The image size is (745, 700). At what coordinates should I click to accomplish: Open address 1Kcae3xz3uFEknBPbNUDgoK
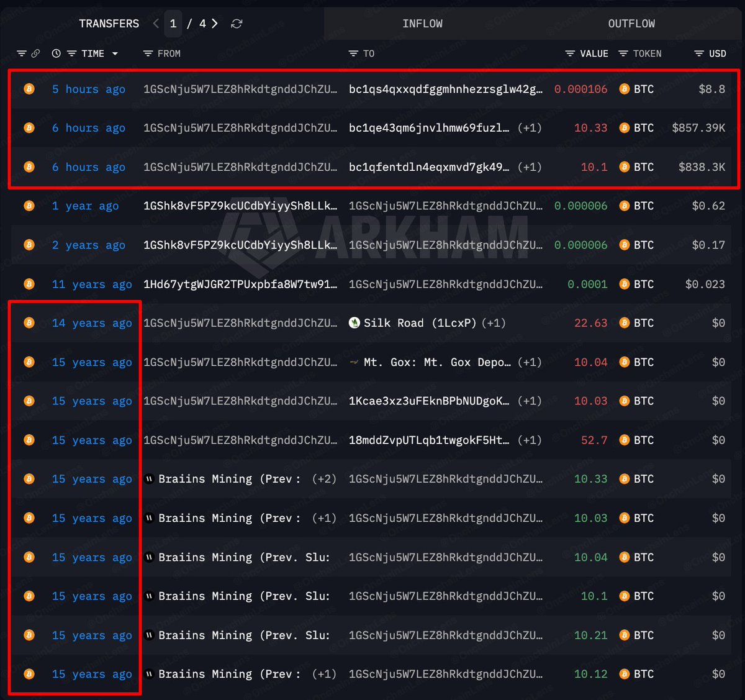coord(429,401)
